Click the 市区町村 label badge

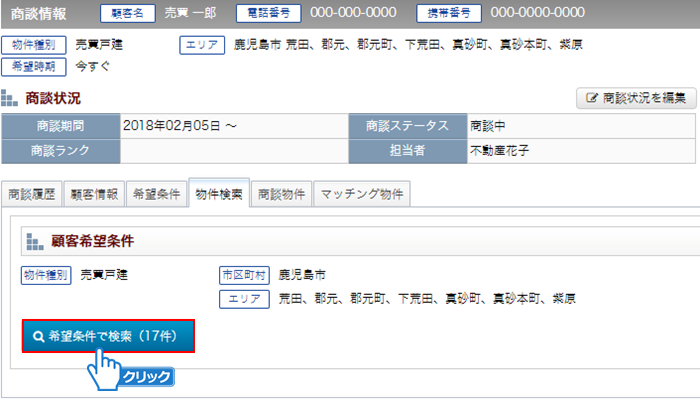point(244,274)
